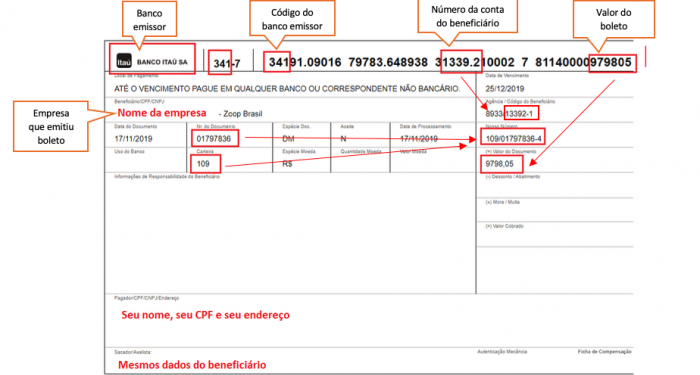Image resolution: width=700 pixels, height=375 pixels.
Task: Click the 'Nr. do Documento' field label
Action: click(x=216, y=126)
